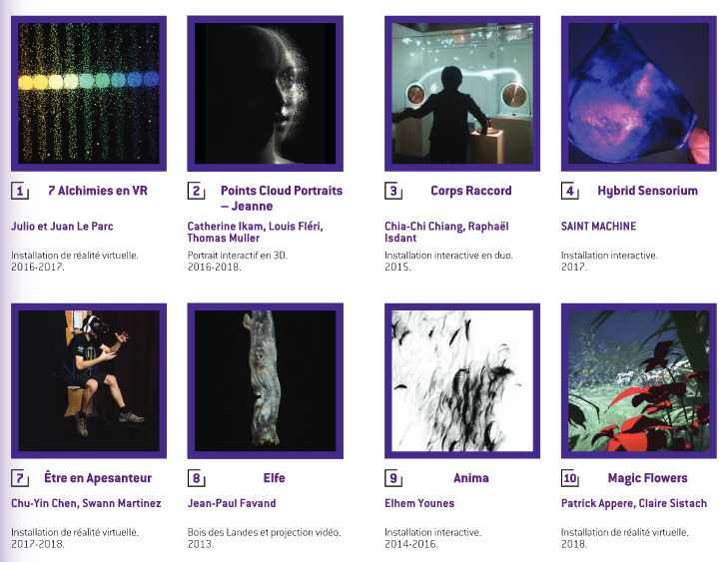Click the number 2 badge
The width and height of the screenshot is (728, 562).
196,191
